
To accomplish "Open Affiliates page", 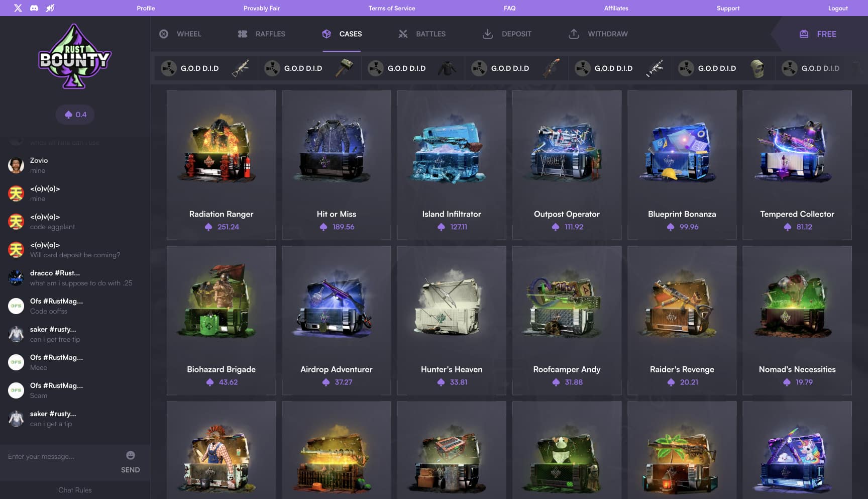I will coord(616,8).
